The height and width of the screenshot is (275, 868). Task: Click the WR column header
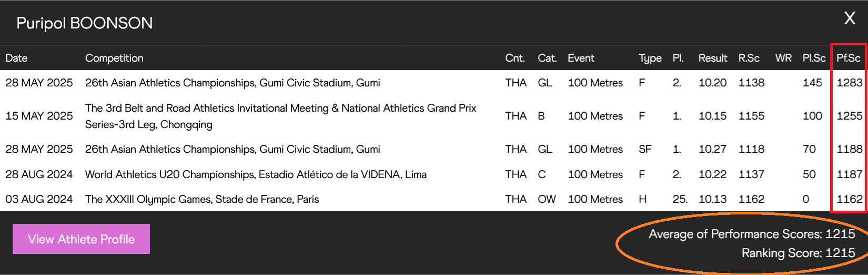(783, 58)
